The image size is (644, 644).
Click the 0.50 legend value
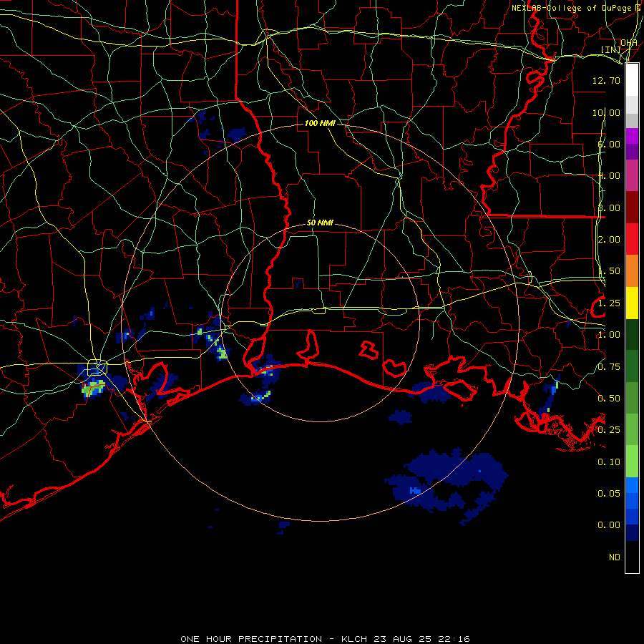tap(609, 399)
